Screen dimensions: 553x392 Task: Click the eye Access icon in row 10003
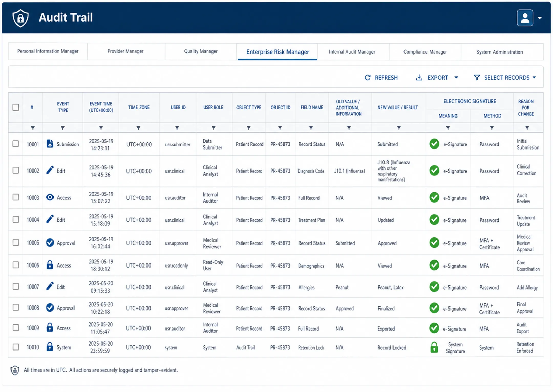[50, 197]
